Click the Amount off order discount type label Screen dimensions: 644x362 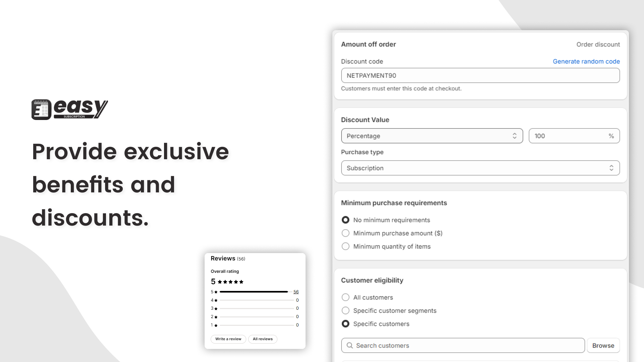[x=368, y=44]
